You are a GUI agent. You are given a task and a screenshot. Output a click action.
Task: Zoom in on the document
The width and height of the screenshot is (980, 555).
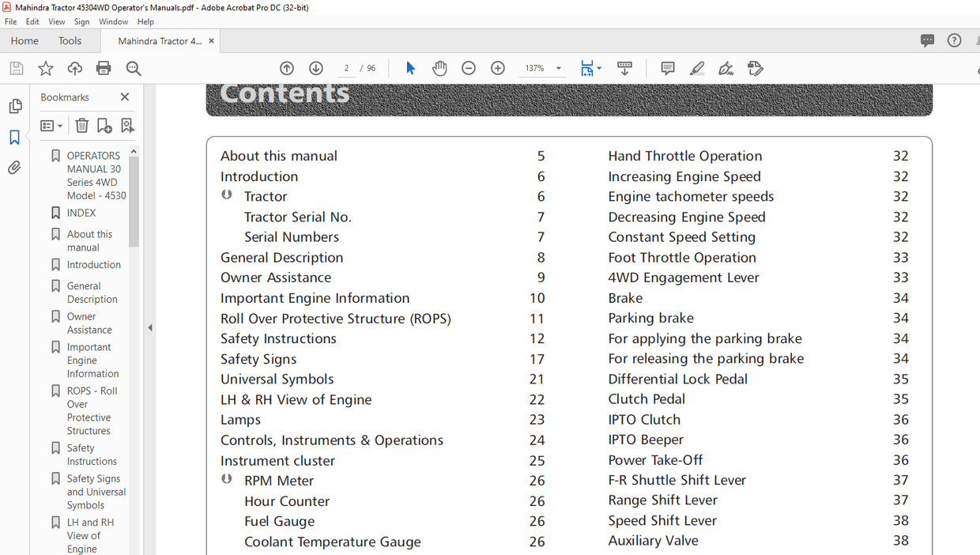(x=498, y=68)
